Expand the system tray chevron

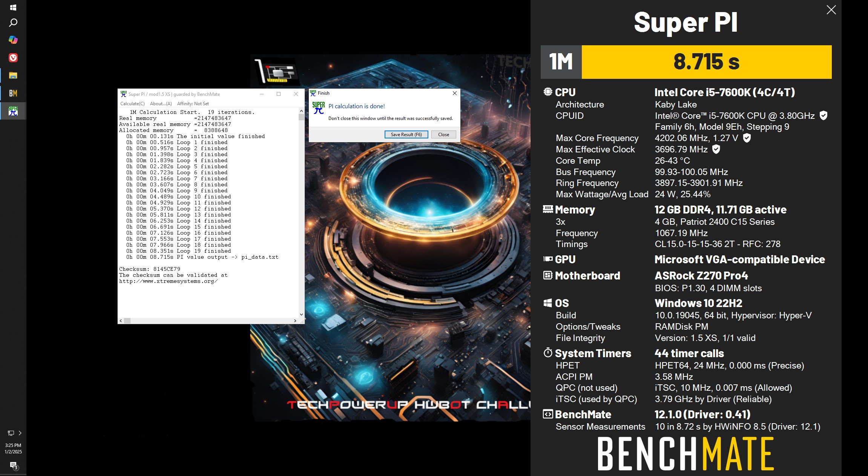coord(20,433)
